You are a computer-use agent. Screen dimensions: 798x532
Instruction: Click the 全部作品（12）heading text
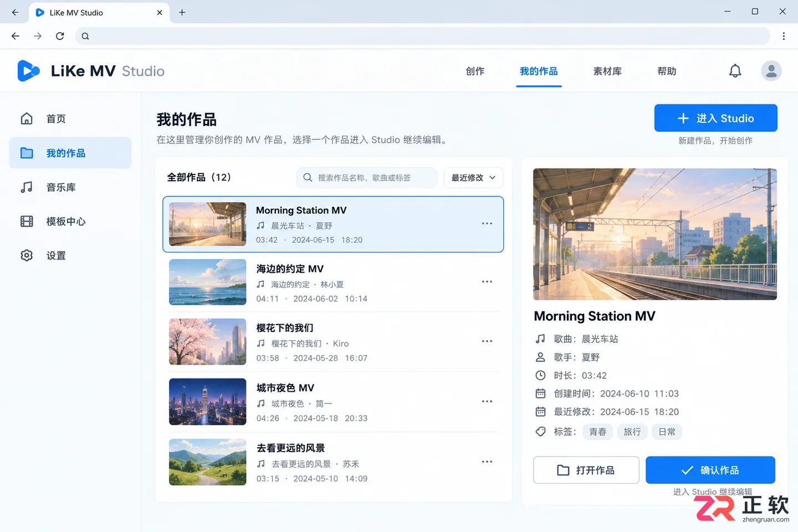pyautogui.click(x=199, y=177)
